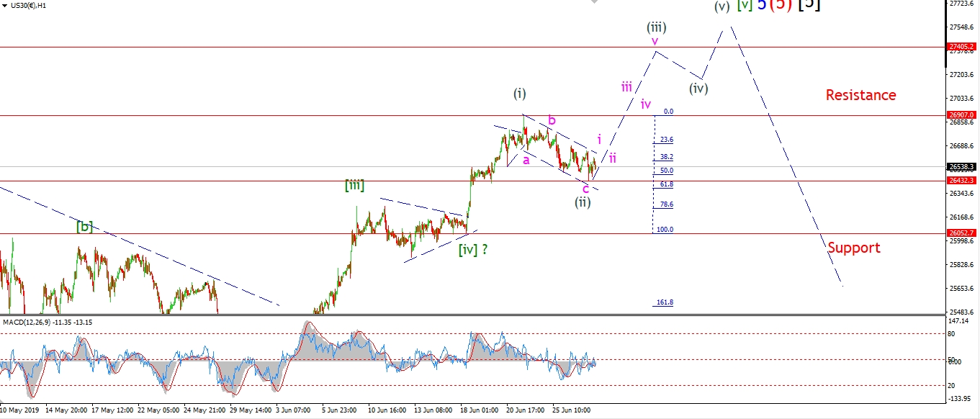Select the green [b] wave label
Screen dimensions: 980x419
point(85,226)
